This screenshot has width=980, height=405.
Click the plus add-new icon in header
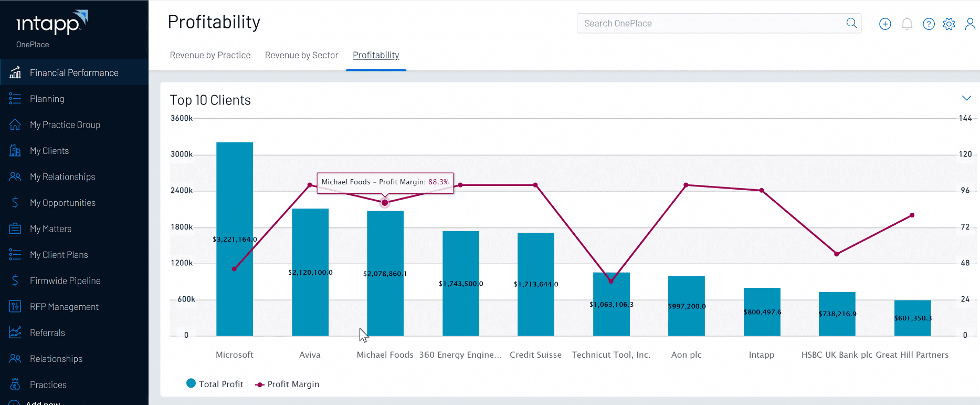885,24
